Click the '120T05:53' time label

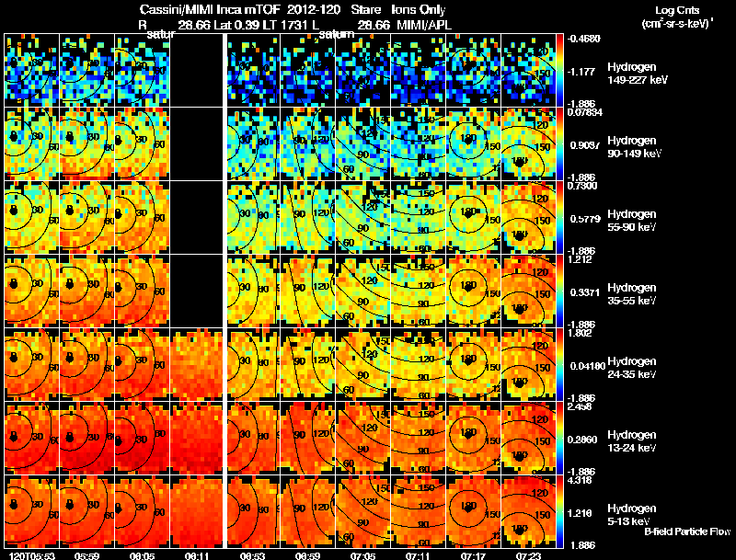(x=32, y=555)
